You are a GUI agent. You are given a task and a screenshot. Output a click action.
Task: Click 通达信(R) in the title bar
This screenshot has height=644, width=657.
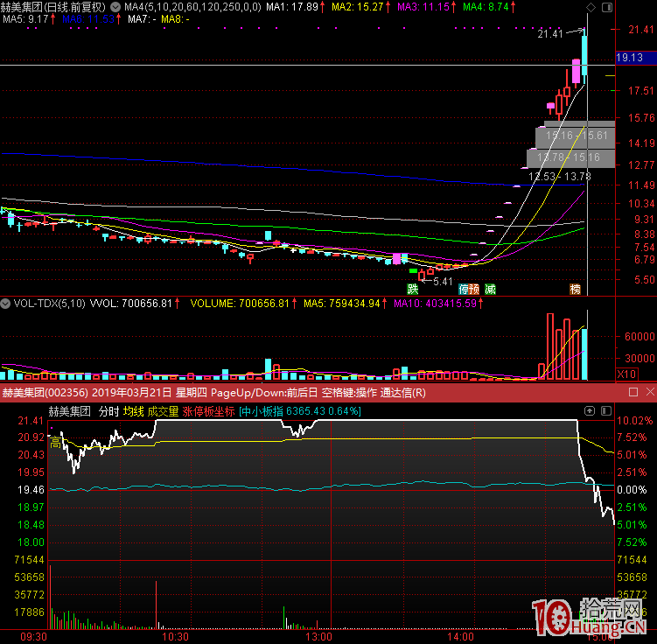[403, 393]
